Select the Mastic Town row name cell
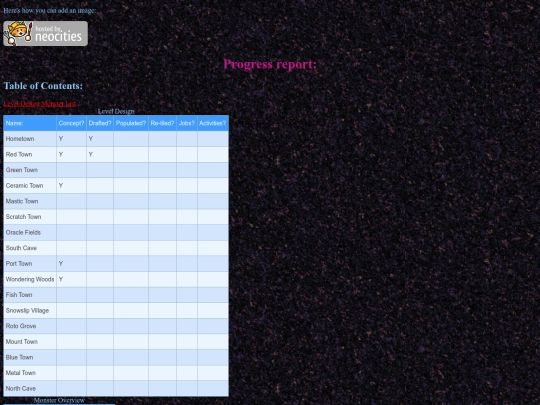The width and height of the screenshot is (540, 405). pos(30,201)
